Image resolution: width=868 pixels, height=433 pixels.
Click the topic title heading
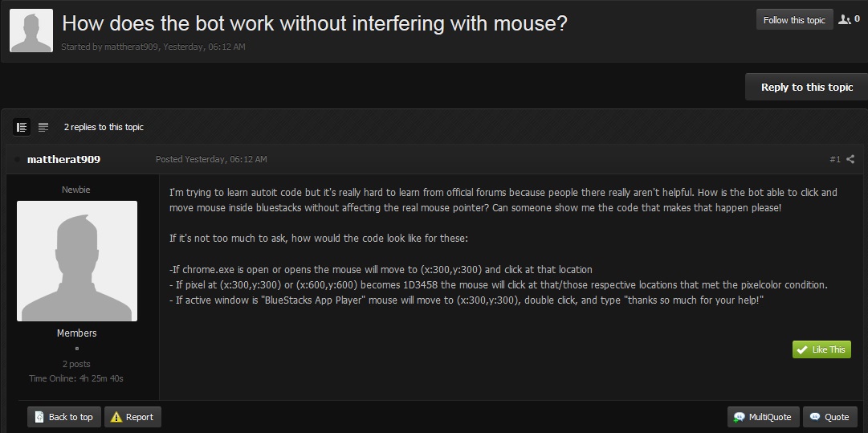point(315,23)
